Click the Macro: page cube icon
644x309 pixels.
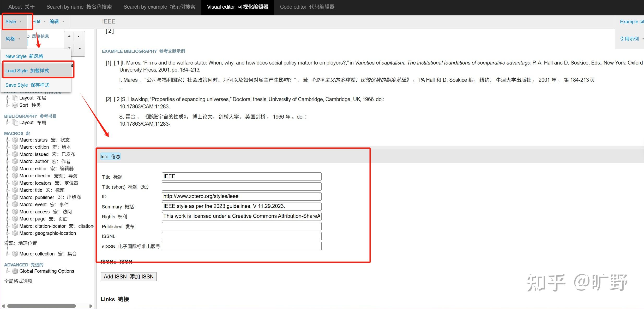tap(15, 219)
